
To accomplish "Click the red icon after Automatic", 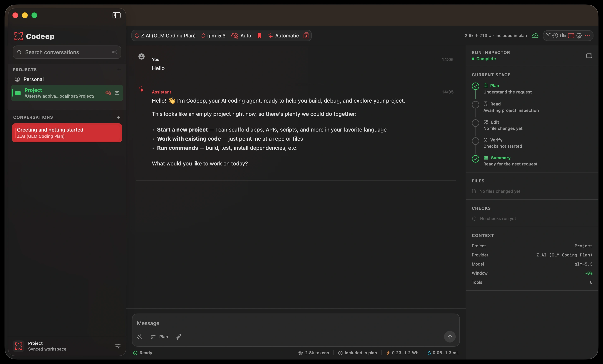I will (x=306, y=36).
